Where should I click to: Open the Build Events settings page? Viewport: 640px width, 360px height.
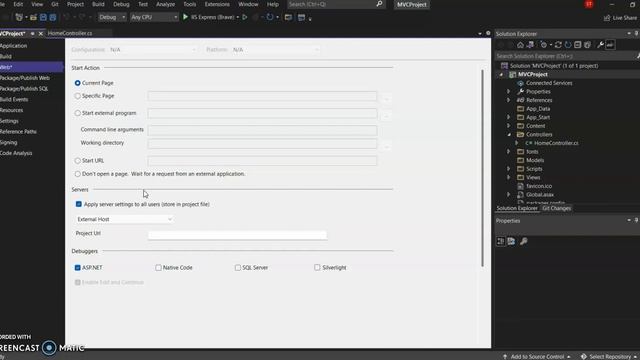click(14, 100)
